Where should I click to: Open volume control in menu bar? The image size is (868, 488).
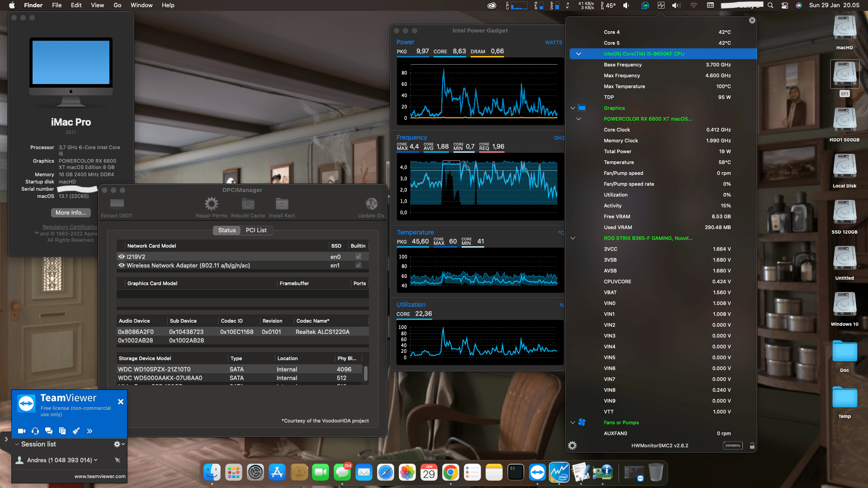(676, 5)
